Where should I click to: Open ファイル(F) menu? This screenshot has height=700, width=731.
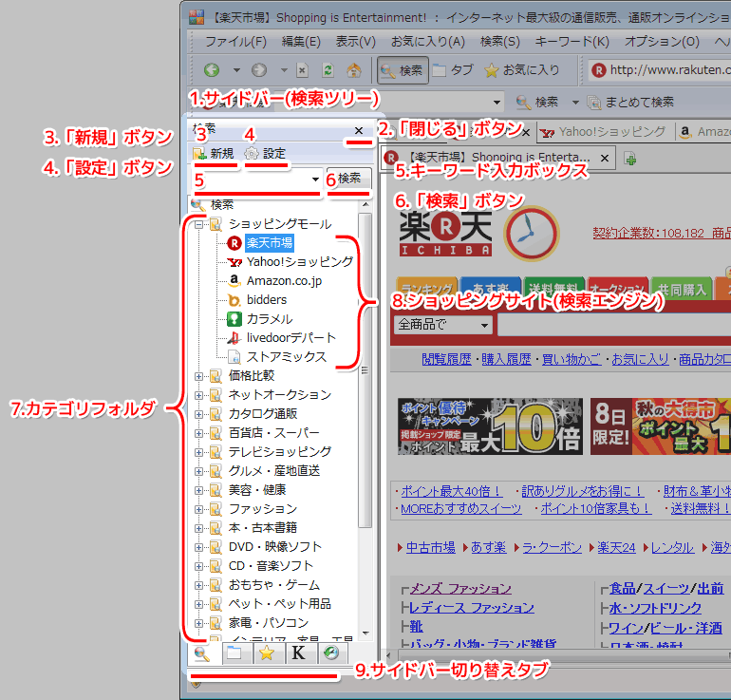click(235, 42)
